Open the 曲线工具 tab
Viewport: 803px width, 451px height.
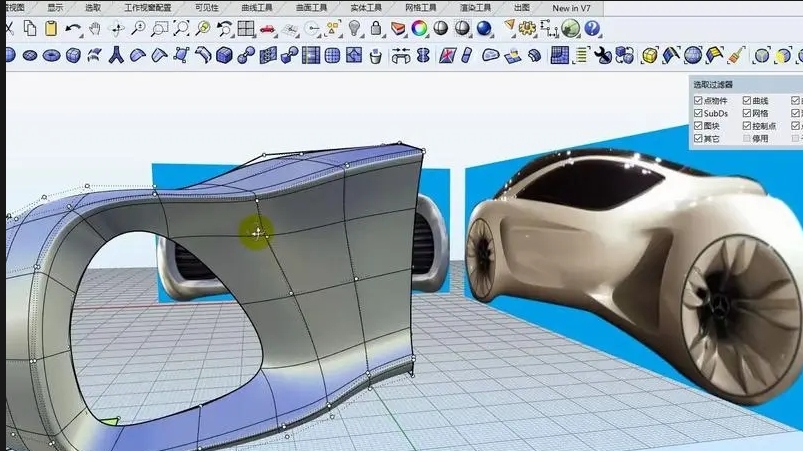coord(257,8)
